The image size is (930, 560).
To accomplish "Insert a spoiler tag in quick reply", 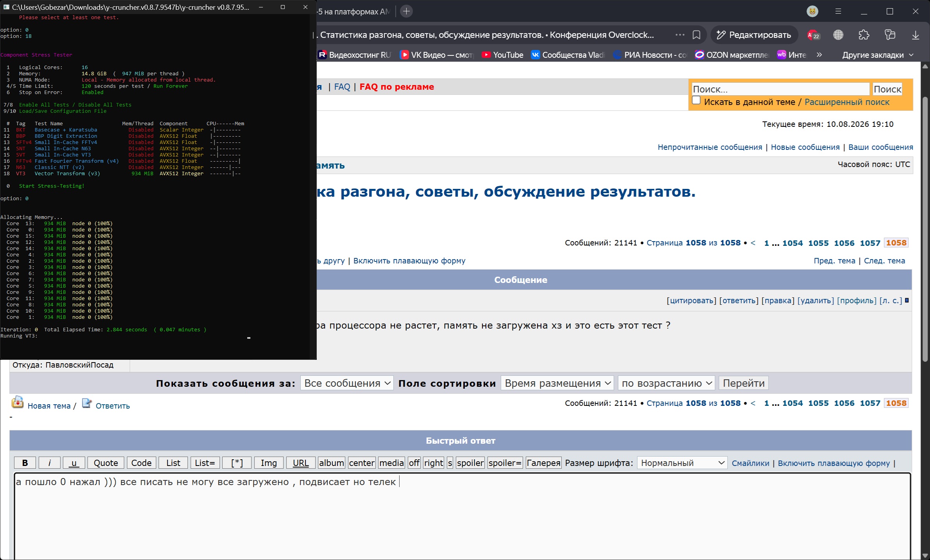I will pyautogui.click(x=470, y=463).
